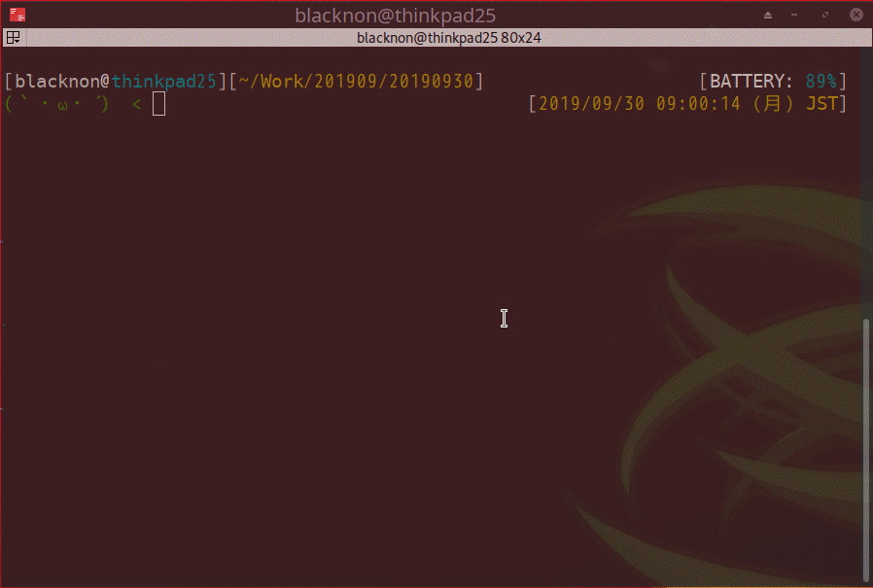Click the JST timezone text
Screen dimensions: 873x588
tap(821, 104)
